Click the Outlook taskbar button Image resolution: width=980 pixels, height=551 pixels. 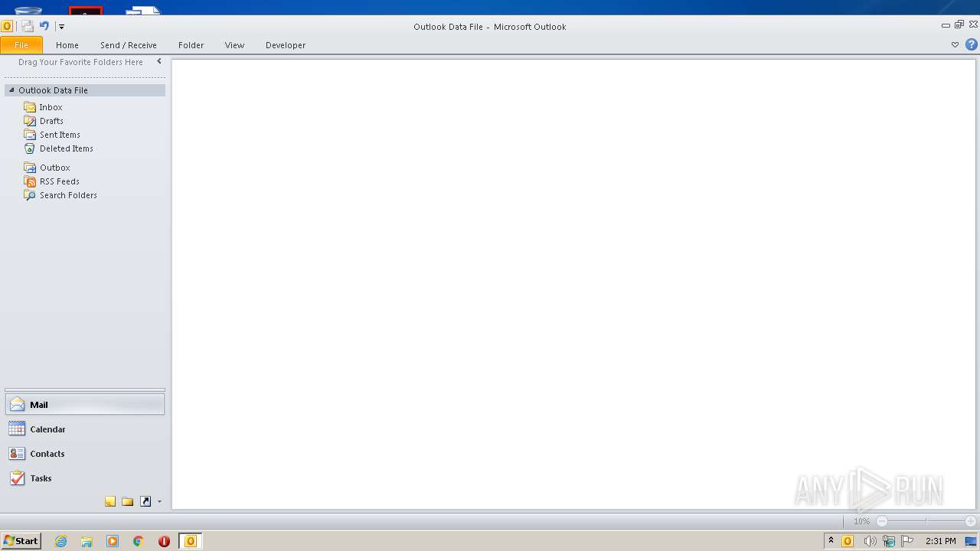point(191,541)
